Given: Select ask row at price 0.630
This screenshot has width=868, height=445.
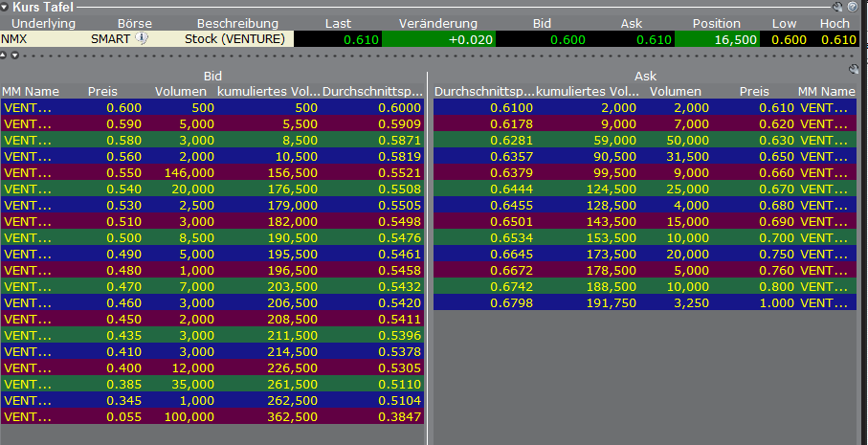Looking at the screenshot, I should click(x=643, y=141).
